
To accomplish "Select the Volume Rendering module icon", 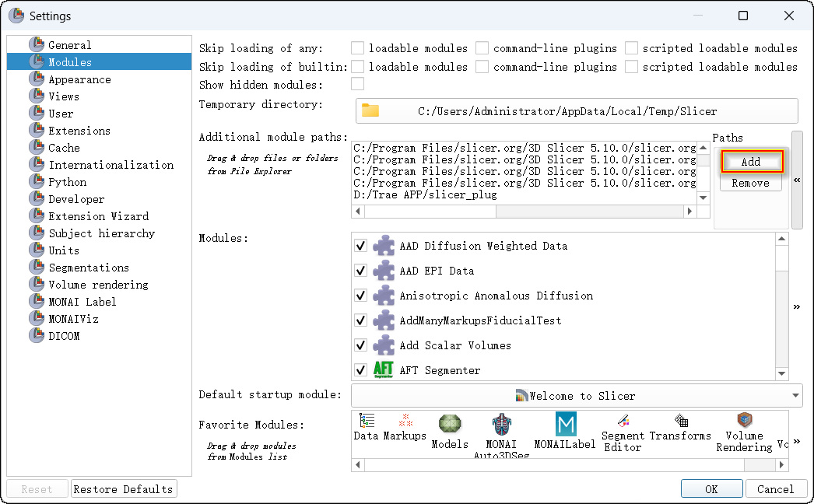I will pos(744,421).
